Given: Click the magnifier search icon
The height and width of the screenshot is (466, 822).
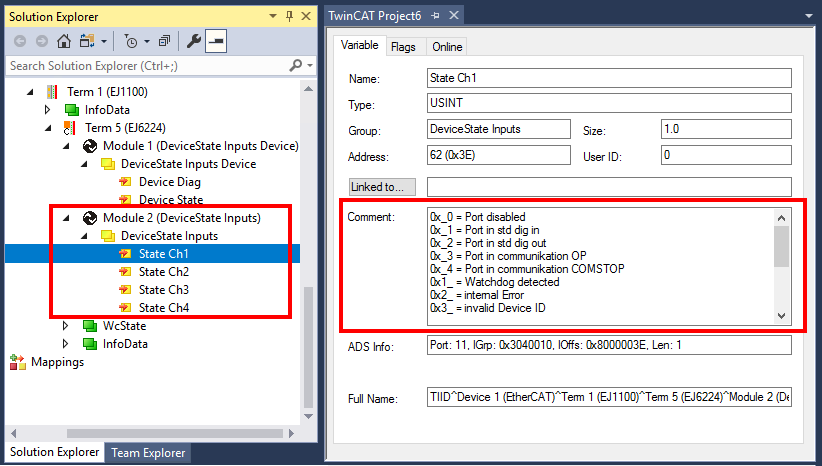Looking at the screenshot, I should pos(296,66).
